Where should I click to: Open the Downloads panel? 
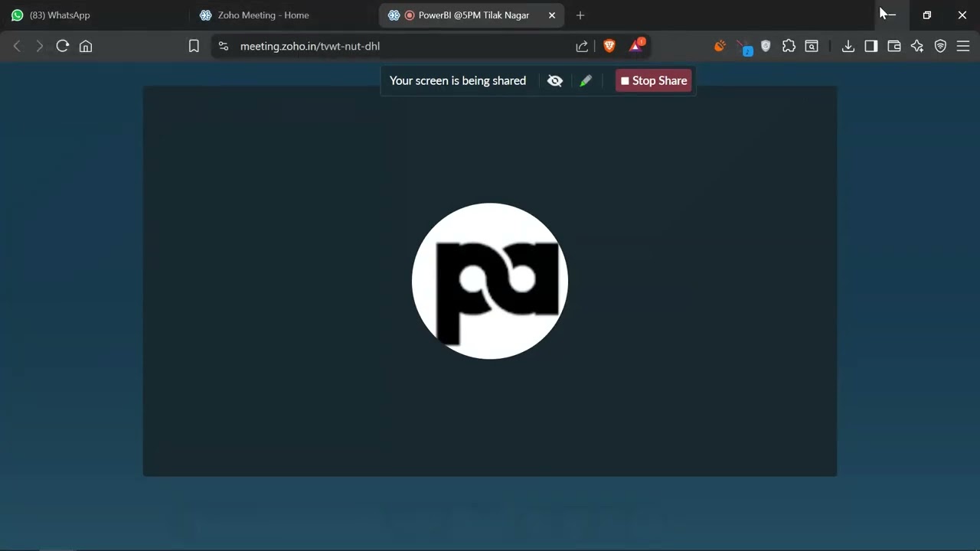[x=848, y=46]
